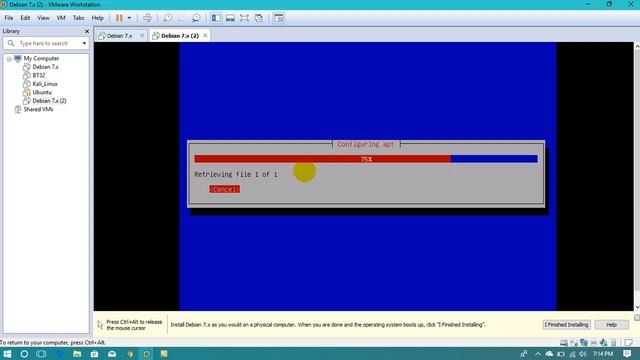This screenshot has height=360, width=640.
Task: Select Debian 7.x (2) in the library tree
Action: click(x=49, y=101)
